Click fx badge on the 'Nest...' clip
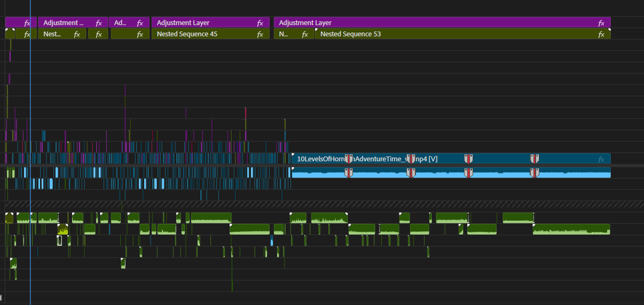Image resolution: width=644 pixels, height=305 pixels. pos(77,34)
